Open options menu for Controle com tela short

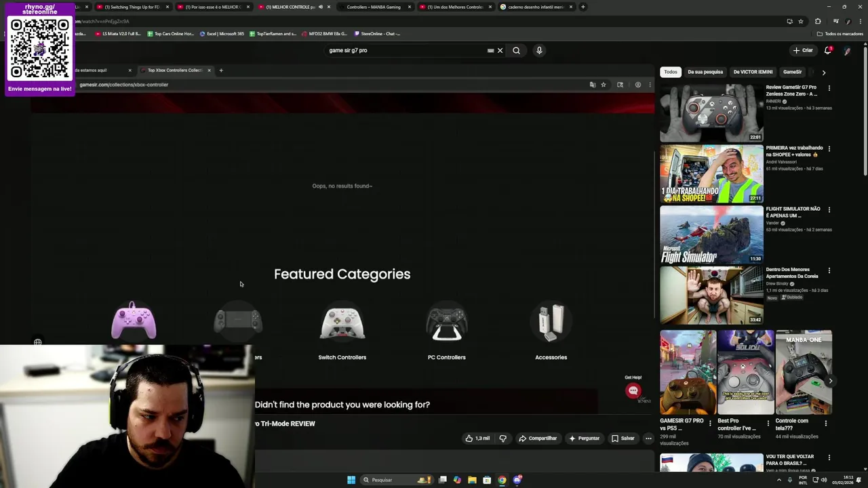825,423
